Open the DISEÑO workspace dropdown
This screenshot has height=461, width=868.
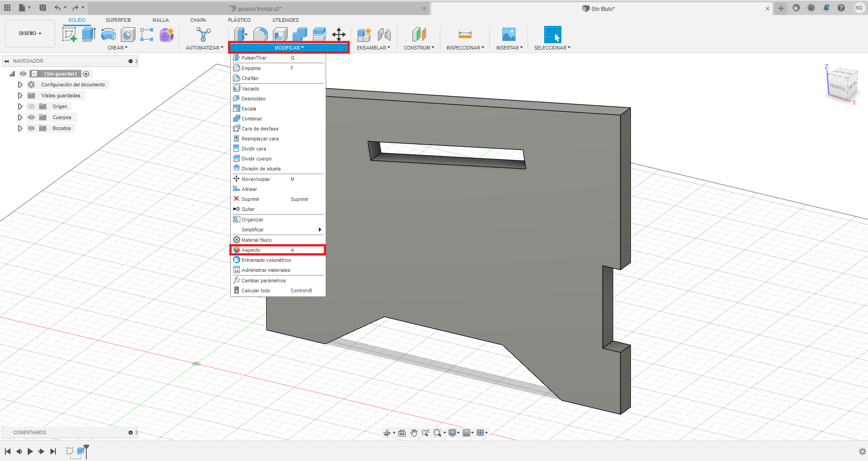pyautogui.click(x=30, y=34)
